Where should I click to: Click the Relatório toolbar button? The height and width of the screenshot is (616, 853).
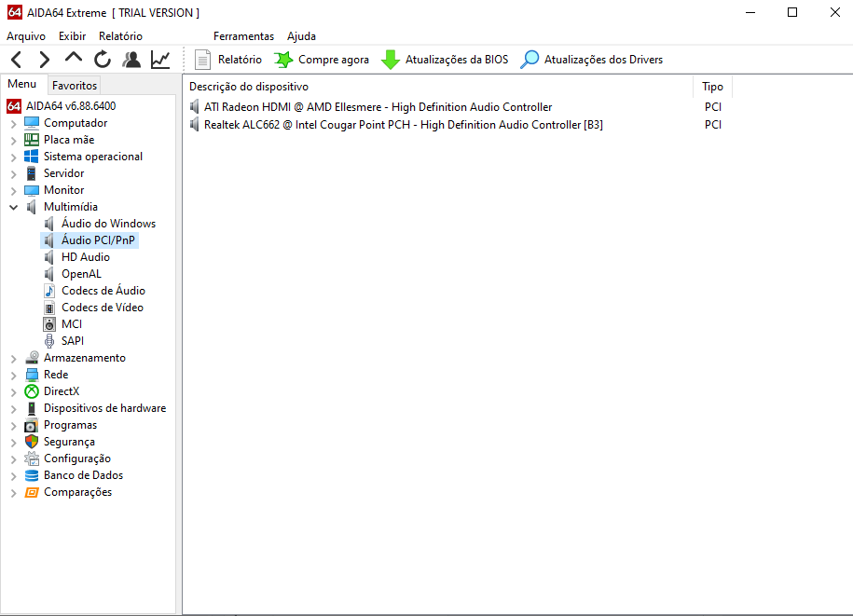point(228,60)
